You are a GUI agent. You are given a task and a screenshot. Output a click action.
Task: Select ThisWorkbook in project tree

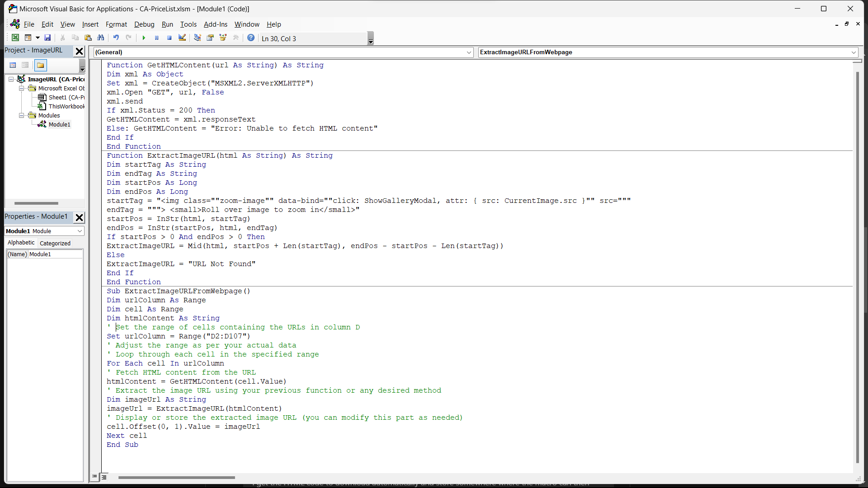tap(66, 107)
